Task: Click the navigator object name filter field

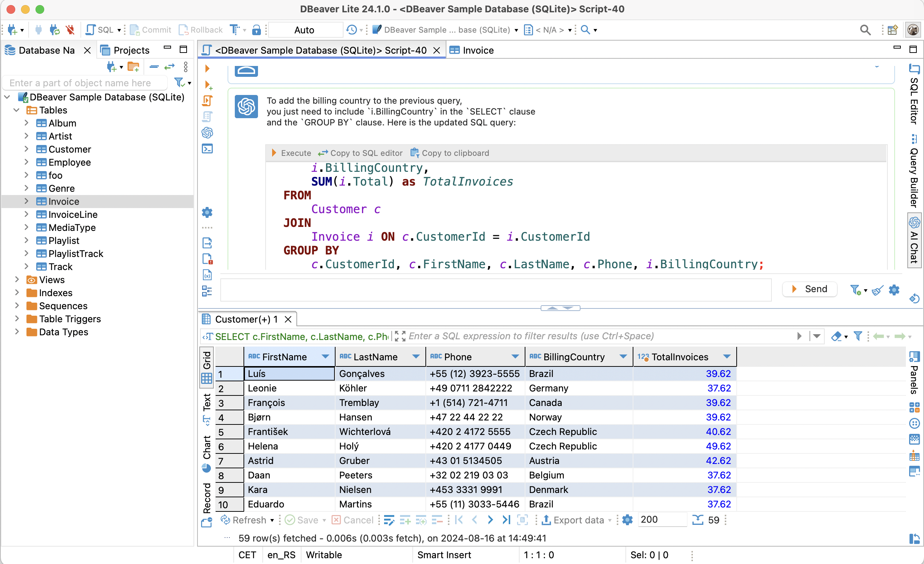Action: [x=86, y=83]
